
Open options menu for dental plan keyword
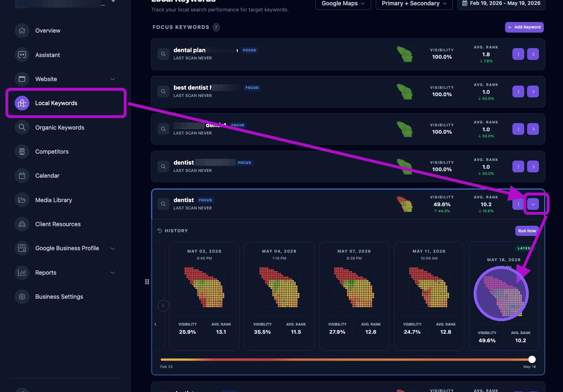(x=518, y=54)
